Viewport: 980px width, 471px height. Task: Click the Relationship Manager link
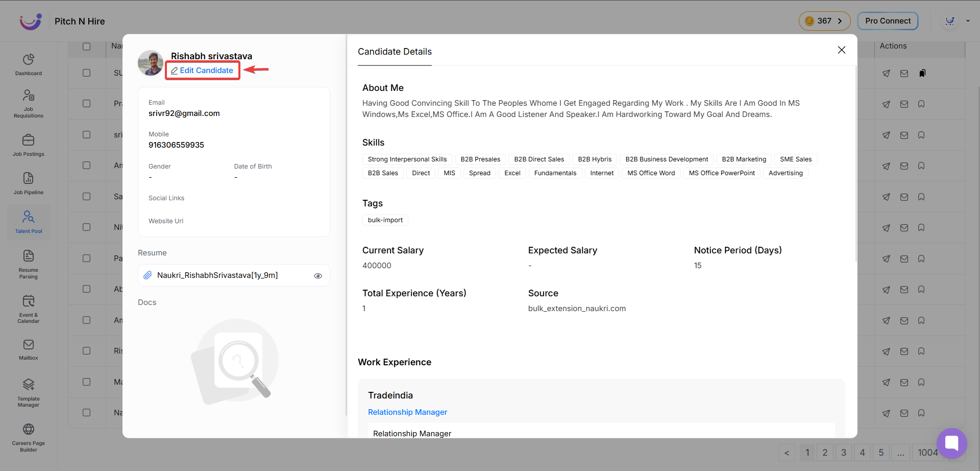point(407,412)
